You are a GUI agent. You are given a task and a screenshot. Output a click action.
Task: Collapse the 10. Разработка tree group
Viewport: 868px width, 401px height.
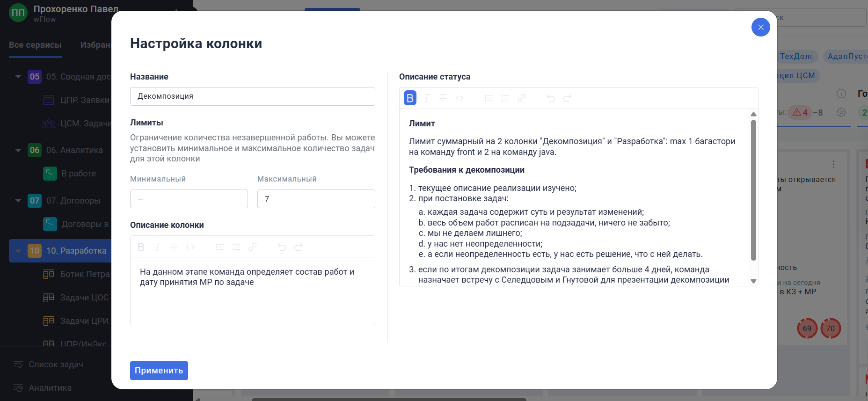18,251
